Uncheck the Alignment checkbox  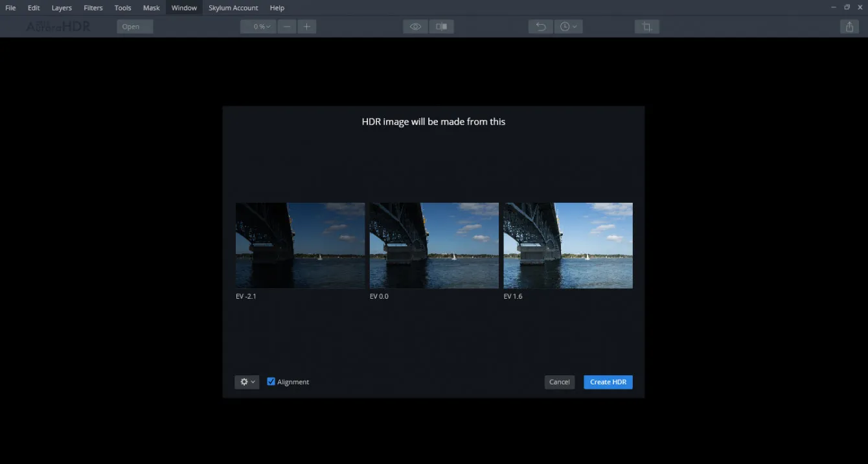[271, 382]
